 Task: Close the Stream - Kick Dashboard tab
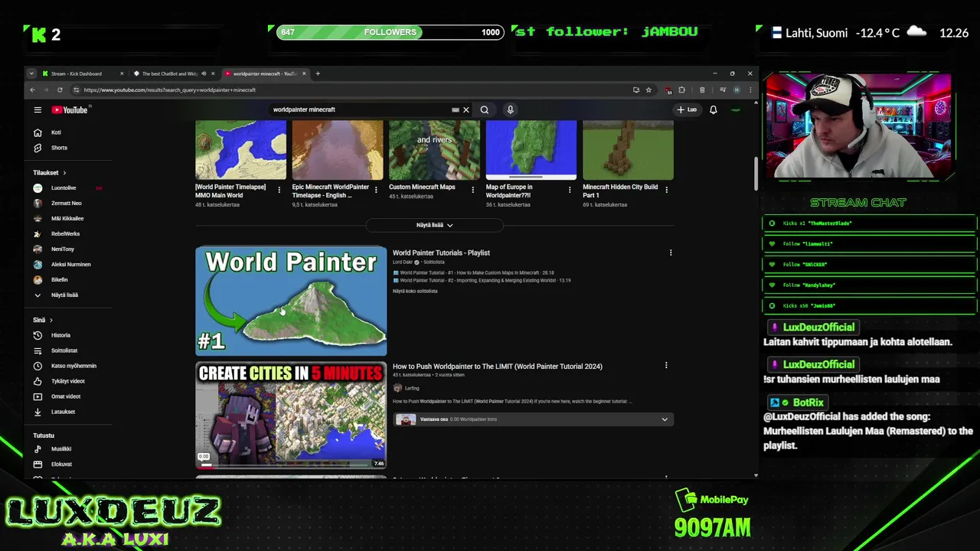[122, 73]
